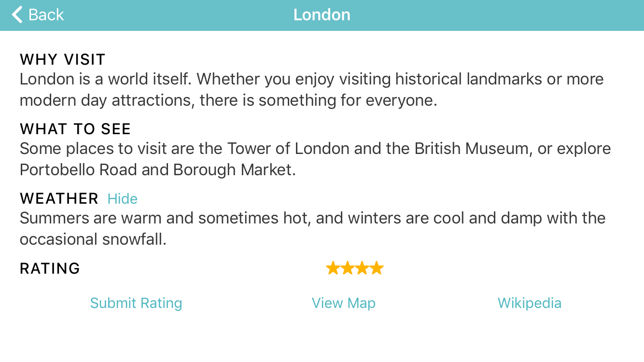644x362 pixels.
Task: Submit Rating for London
Action: pyautogui.click(x=136, y=303)
